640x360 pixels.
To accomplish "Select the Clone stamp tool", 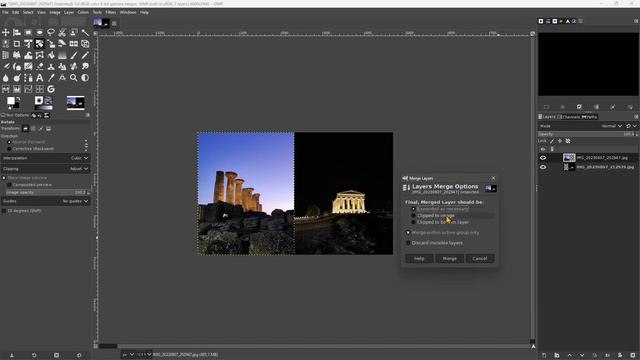I will 51,67.
